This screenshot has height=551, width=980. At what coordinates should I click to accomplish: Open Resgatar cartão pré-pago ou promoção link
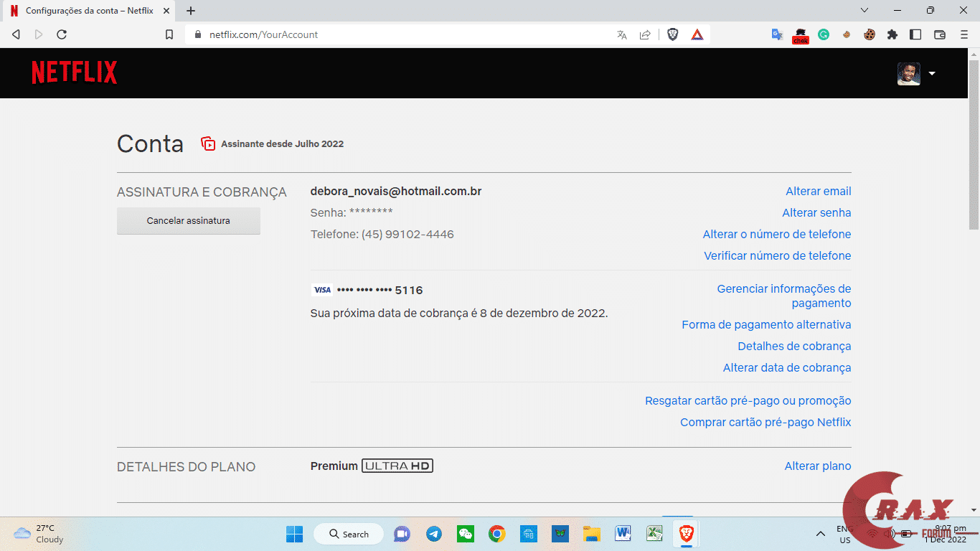748,401
